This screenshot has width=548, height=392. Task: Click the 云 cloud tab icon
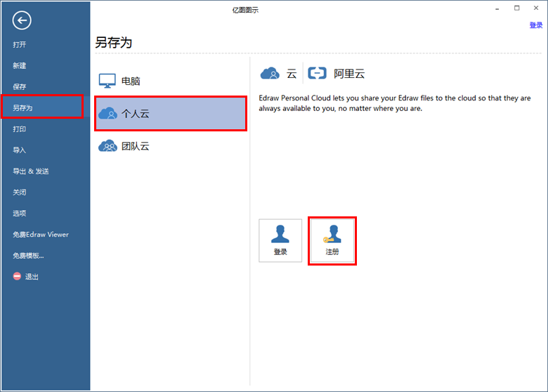[x=270, y=73]
